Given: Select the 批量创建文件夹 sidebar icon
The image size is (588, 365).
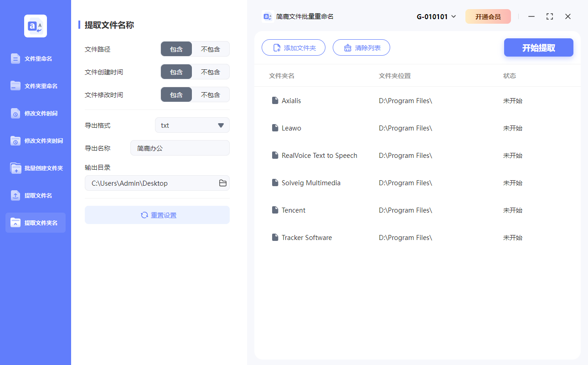Looking at the screenshot, I should [35, 168].
